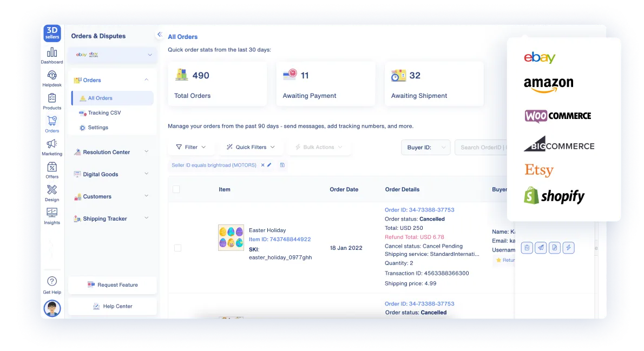Select All Orders menu item
Screen dimensions: 644x351
[113, 98]
